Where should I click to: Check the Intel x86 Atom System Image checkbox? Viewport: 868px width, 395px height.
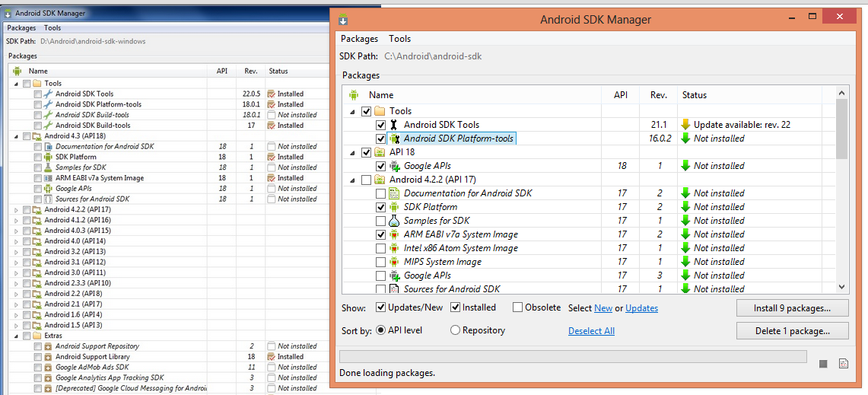pos(380,248)
